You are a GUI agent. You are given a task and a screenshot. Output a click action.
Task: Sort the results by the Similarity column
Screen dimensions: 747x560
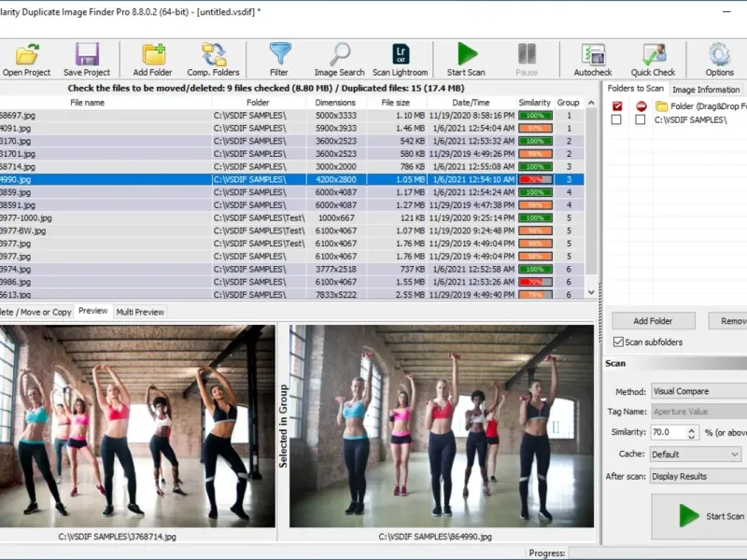point(534,103)
